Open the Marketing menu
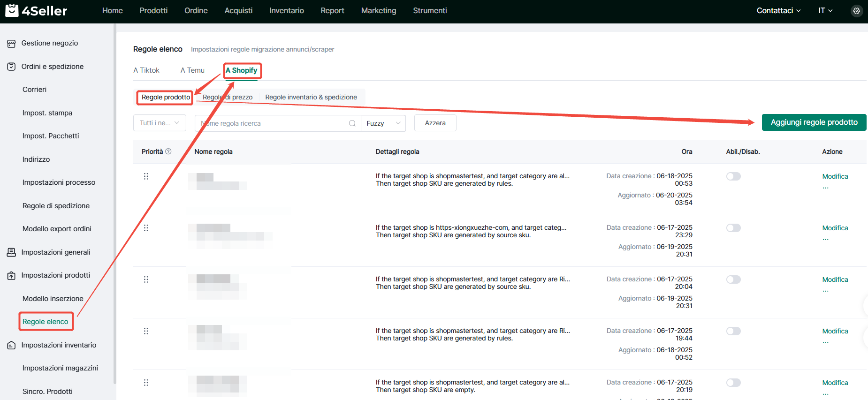The width and height of the screenshot is (868, 400). (x=379, y=10)
